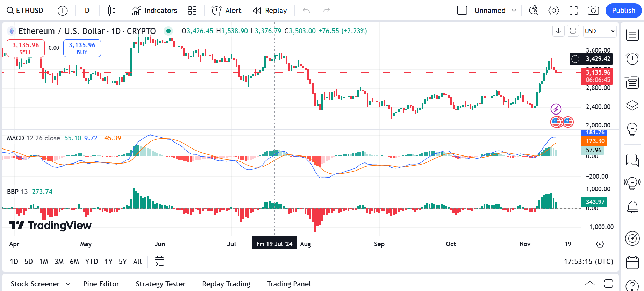Expand the bottom panel with chevron
Image resolution: width=644 pixels, height=291 pixels.
tap(590, 283)
